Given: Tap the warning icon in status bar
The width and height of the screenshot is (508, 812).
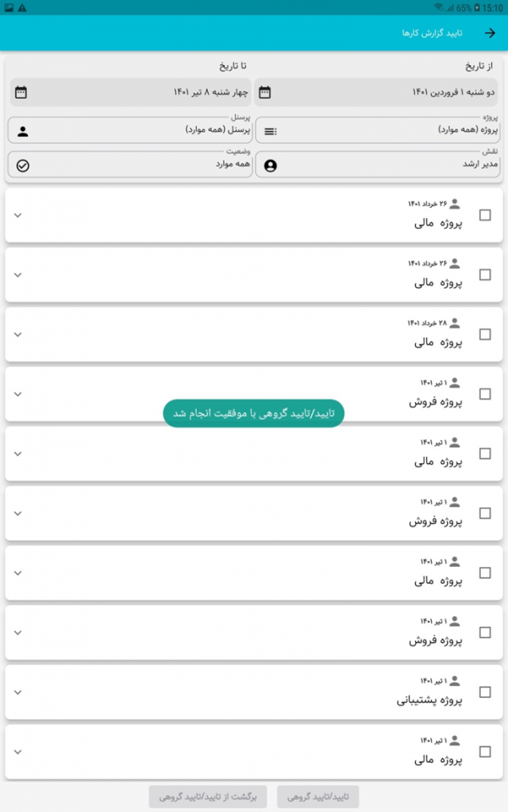Looking at the screenshot, I should [x=22, y=8].
